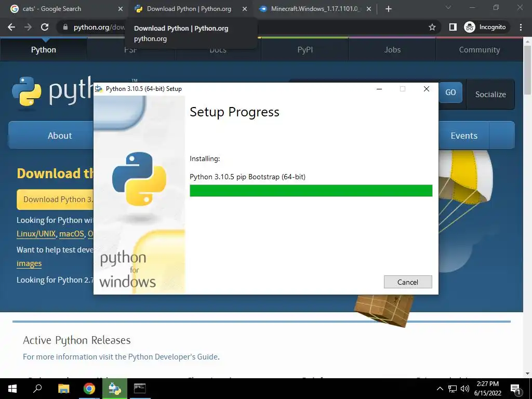Click the site lock icon in address bar
This screenshot has width=532, height=399.
click(65, 27)
